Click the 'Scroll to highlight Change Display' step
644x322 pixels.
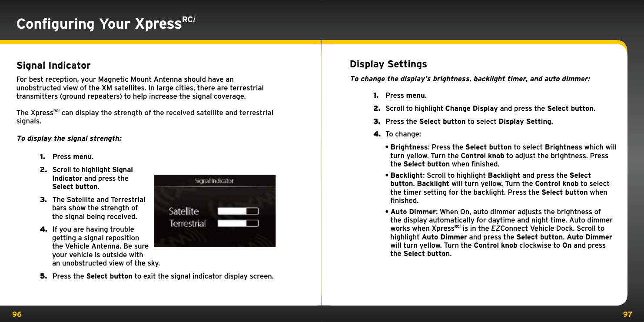click(x=484, y=108)
